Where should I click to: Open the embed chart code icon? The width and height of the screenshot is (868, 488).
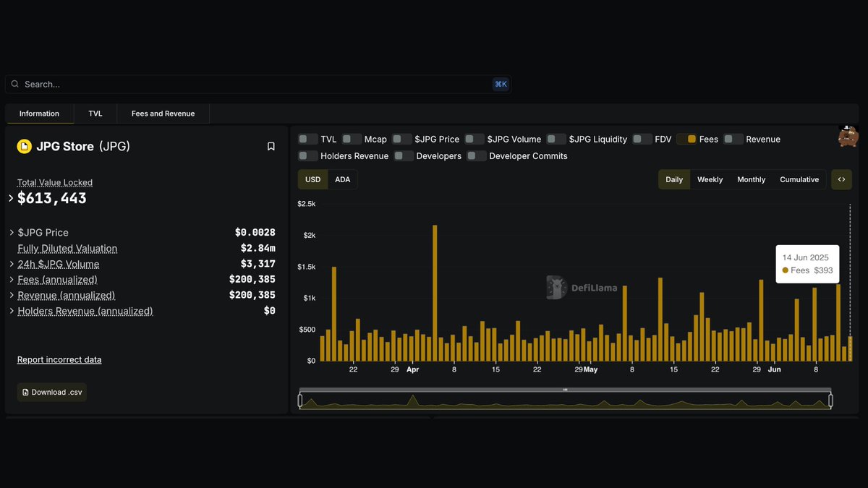(x=841, y=179)
